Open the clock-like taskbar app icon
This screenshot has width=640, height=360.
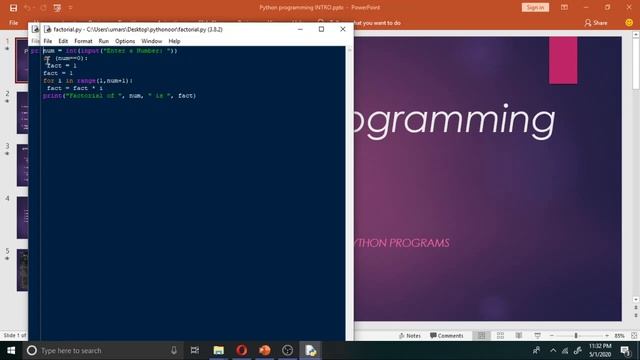point(287,351)
